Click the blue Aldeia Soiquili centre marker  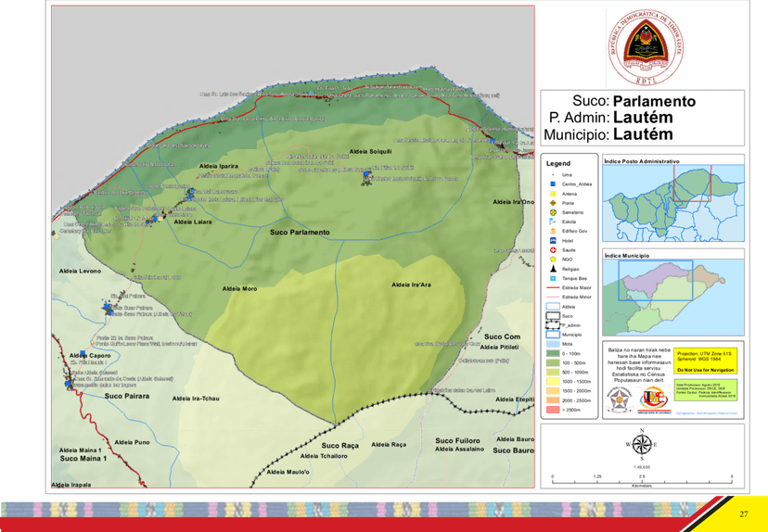click(x=365, y=173)
